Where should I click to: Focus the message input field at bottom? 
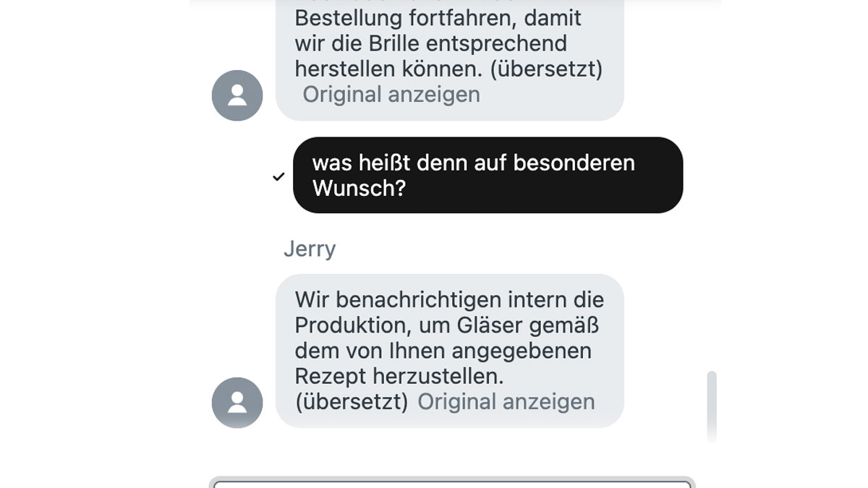point(452,484)
